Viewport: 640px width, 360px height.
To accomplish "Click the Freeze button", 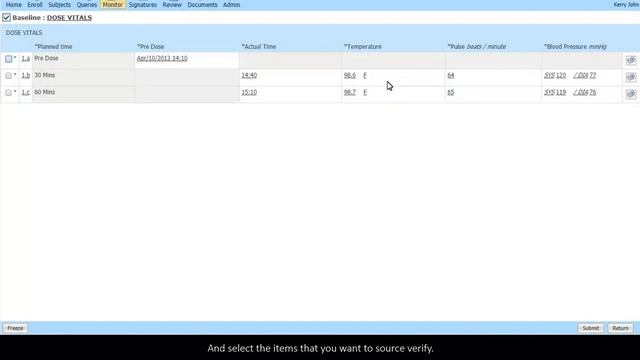I will pos(15,328).
